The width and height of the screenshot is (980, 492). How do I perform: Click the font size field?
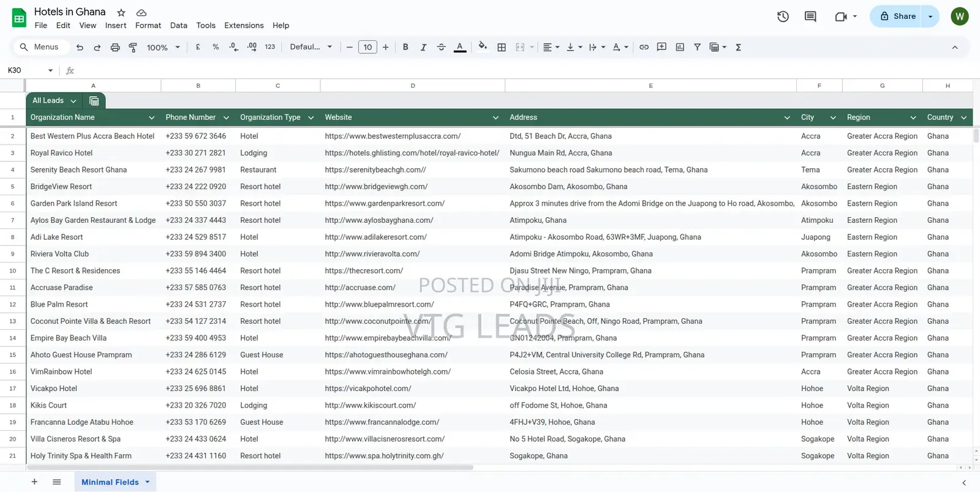click(367, 47)
